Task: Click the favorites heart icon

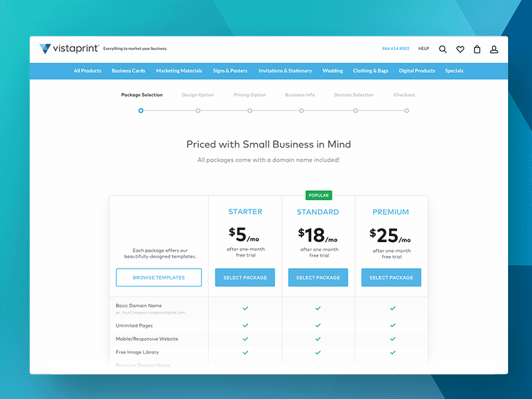Action: [460, 49]
